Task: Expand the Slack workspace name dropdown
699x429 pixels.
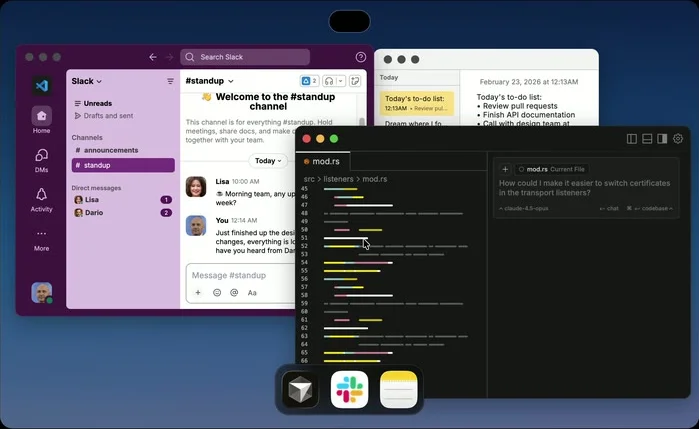Action: tap(86, 81)
